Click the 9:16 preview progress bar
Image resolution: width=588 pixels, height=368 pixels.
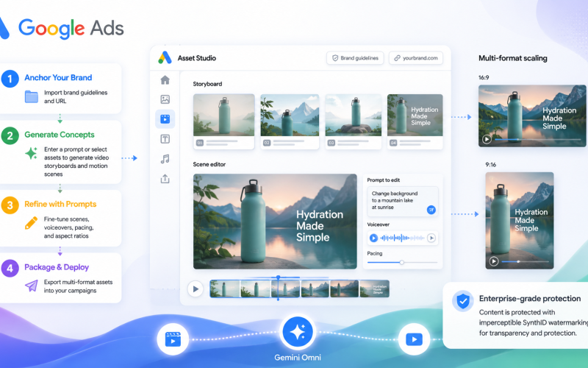pyautogui.click(x=525, y=261)
